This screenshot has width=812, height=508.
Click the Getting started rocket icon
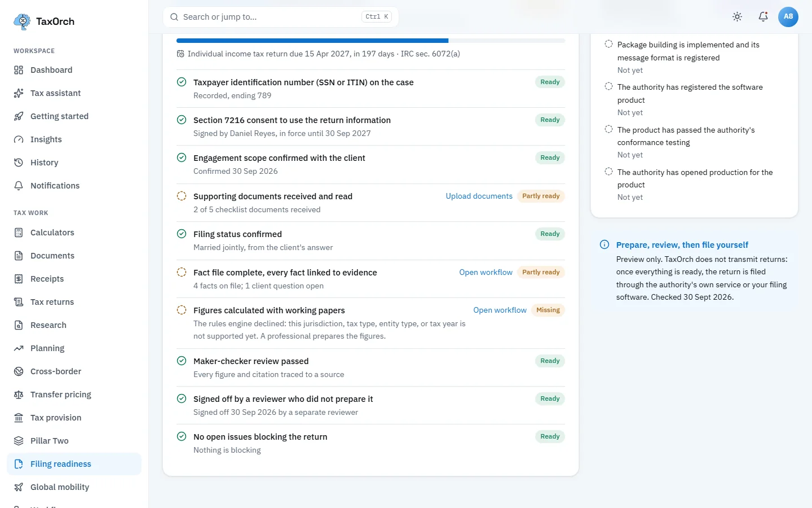coord(19,116)
